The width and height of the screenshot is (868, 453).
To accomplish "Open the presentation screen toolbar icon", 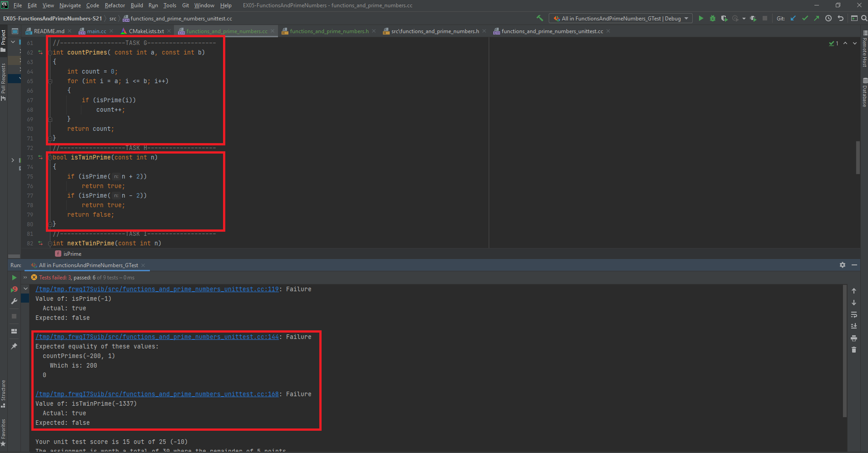I will (x=854, y=18).
